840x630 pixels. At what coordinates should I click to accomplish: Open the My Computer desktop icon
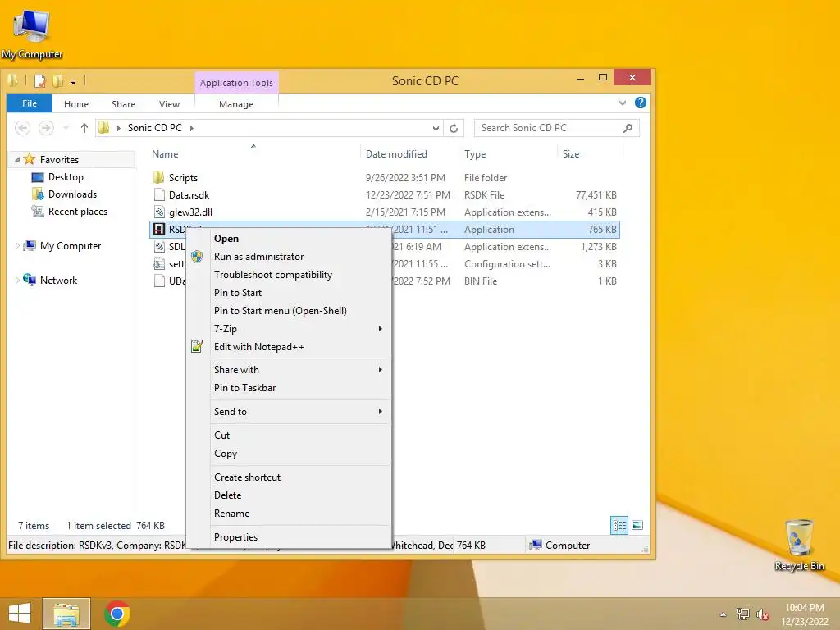pyautogui.click(x=32, y=34)
